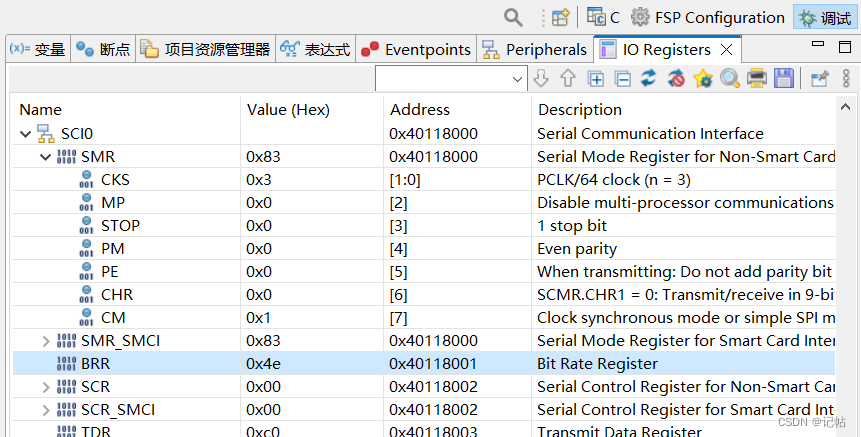Expand the SMR_SMCI register node
The width and height of the screenshot is (861, 437).
click(x=45, y=341)
